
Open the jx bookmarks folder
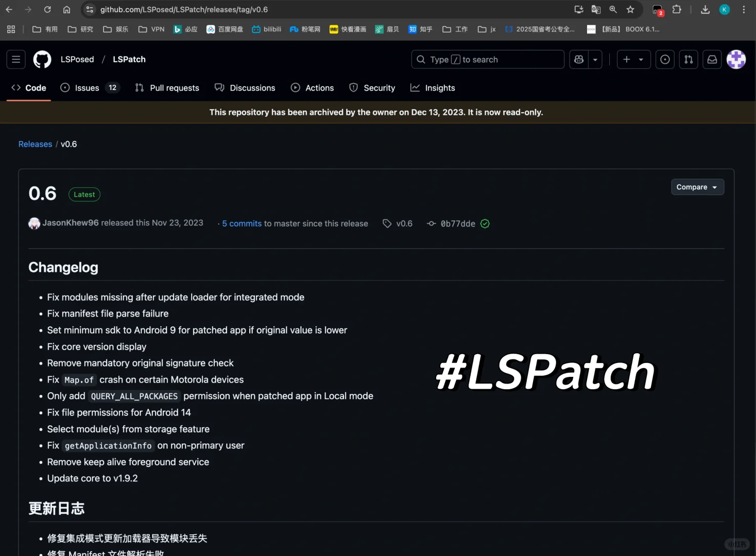pos(487,29)
